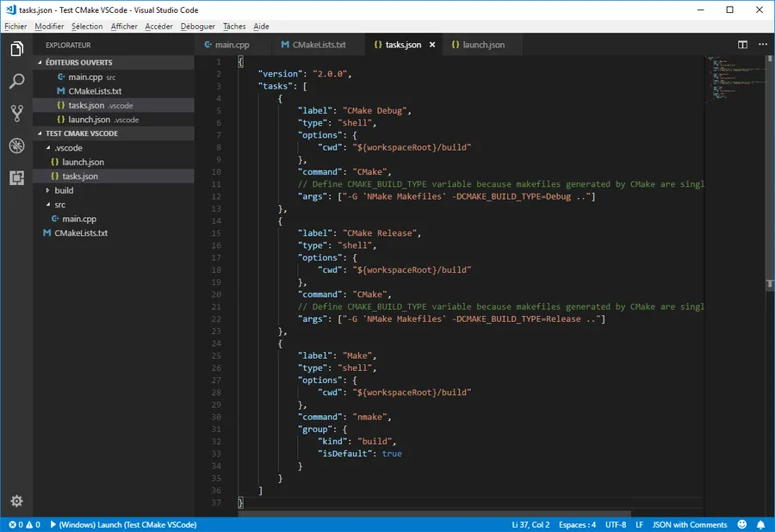Open the Tâches menu

click(x=234, y=26)
